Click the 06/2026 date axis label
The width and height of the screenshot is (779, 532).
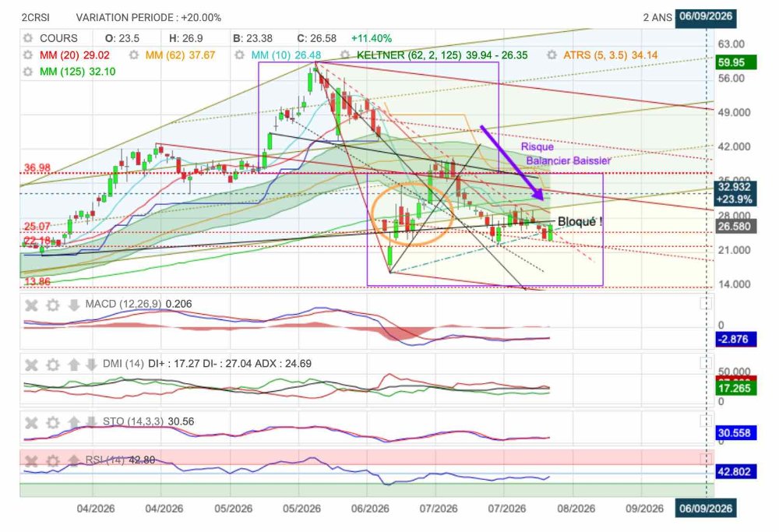[x=370, y=509]
